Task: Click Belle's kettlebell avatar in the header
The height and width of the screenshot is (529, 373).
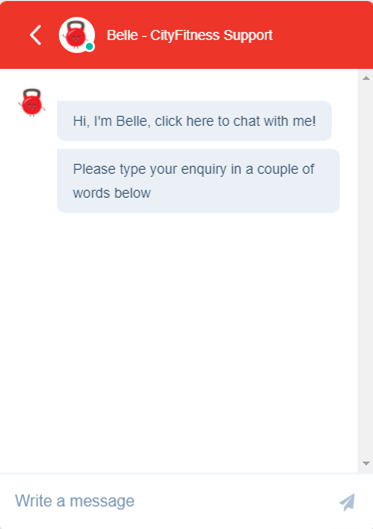Action: [77, 35]
